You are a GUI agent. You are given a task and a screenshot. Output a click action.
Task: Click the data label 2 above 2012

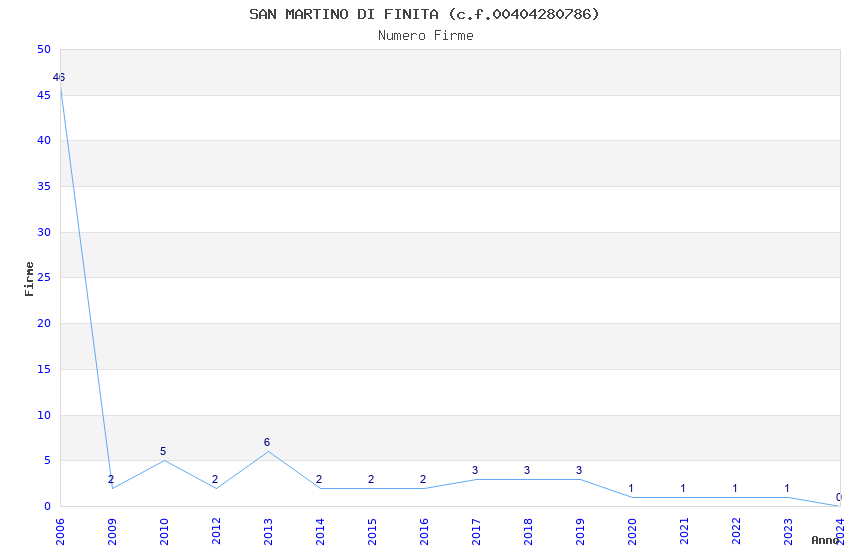[x=215, y=480]
